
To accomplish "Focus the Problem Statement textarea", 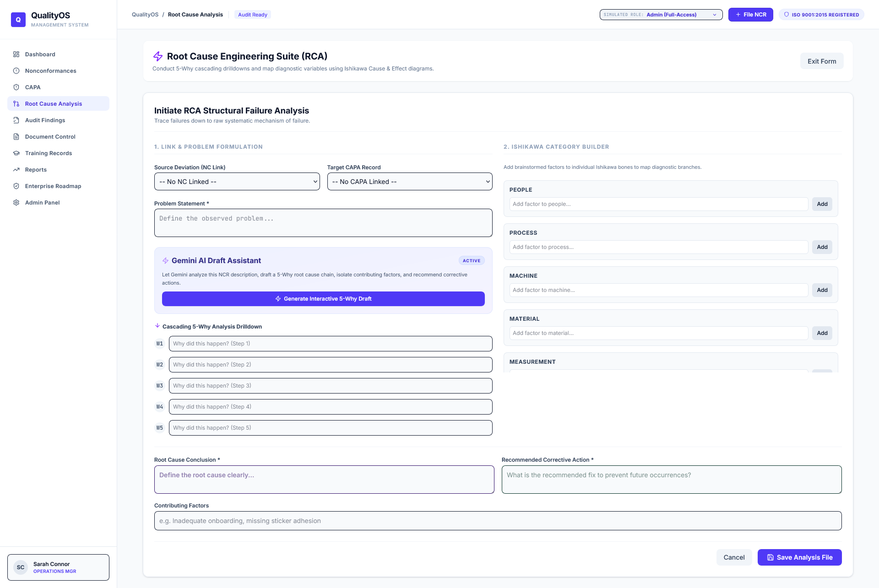I will click(323, 223).
